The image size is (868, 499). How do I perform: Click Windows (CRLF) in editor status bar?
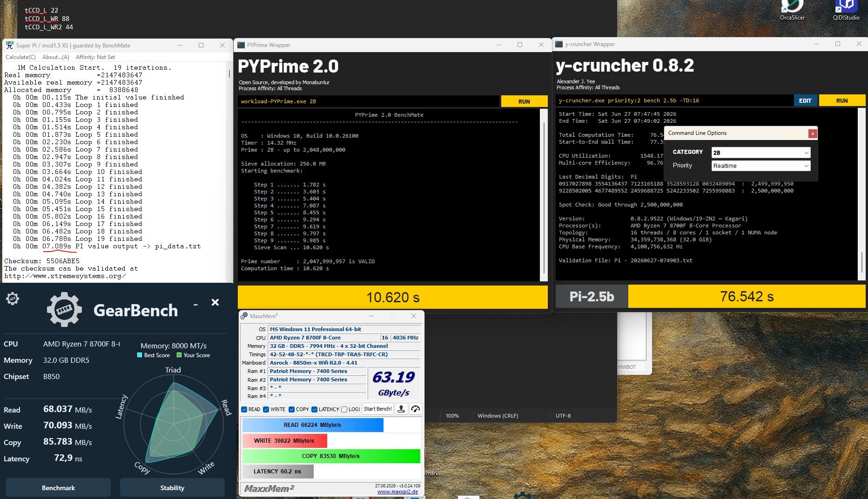click(498, 416)
